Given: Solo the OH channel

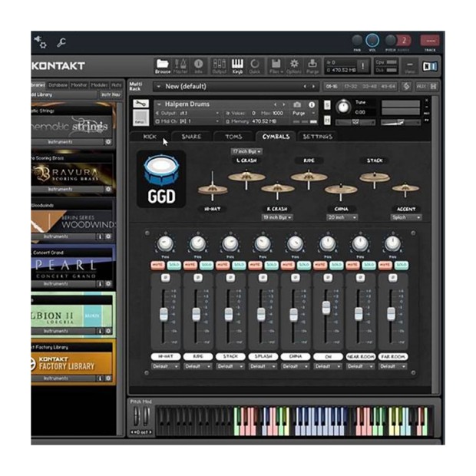Looking at the screenshot, I should (x=336, y=265).
